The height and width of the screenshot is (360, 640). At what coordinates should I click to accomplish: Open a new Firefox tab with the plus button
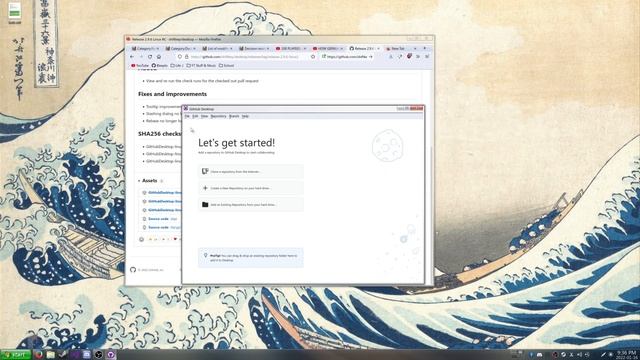click(424, 48)
